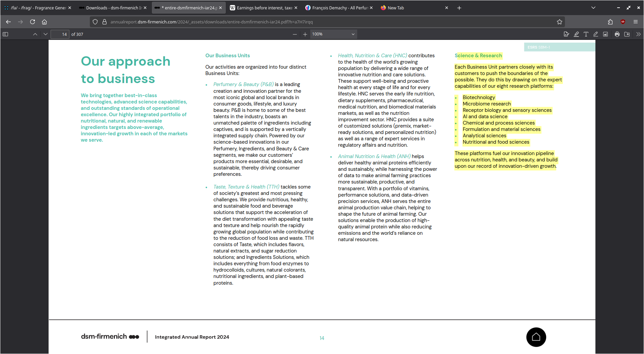Viewport: 644px width, 354px height.
Task: Open the browser extensions puzzle icon
Action: click(x=610, y=22)
